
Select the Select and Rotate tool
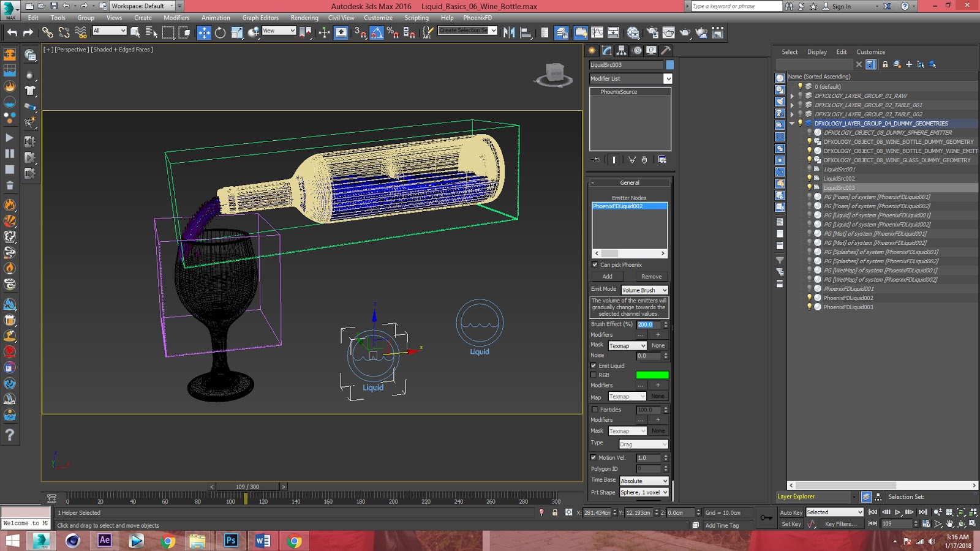pyautogui.click(x=219, y=32)
